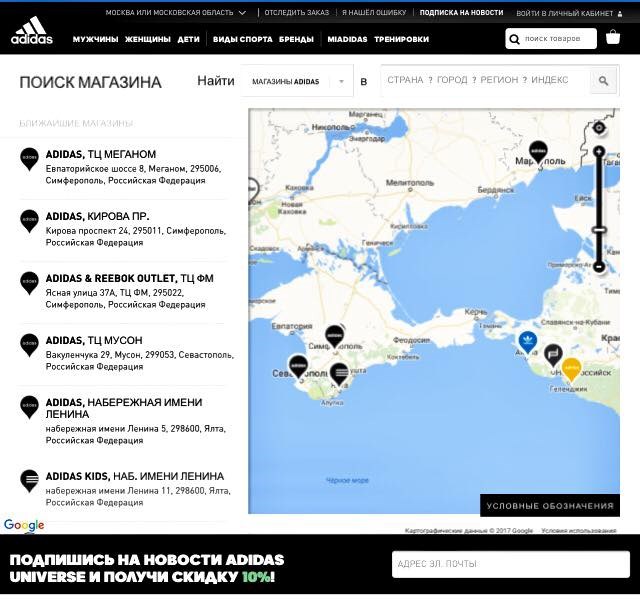Screen dimensions: 640x599
Task: Open the Виды спорта menu
Action: click(x=242, y=39)
